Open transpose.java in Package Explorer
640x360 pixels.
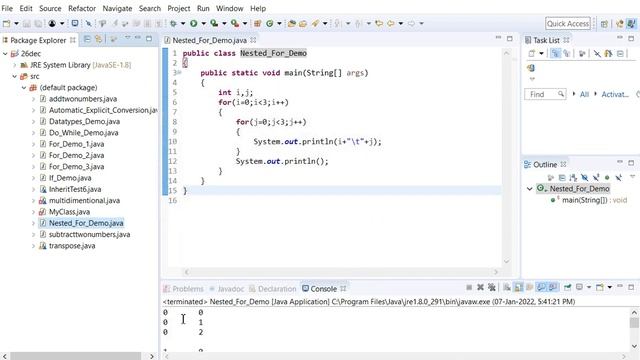(72, 246)
